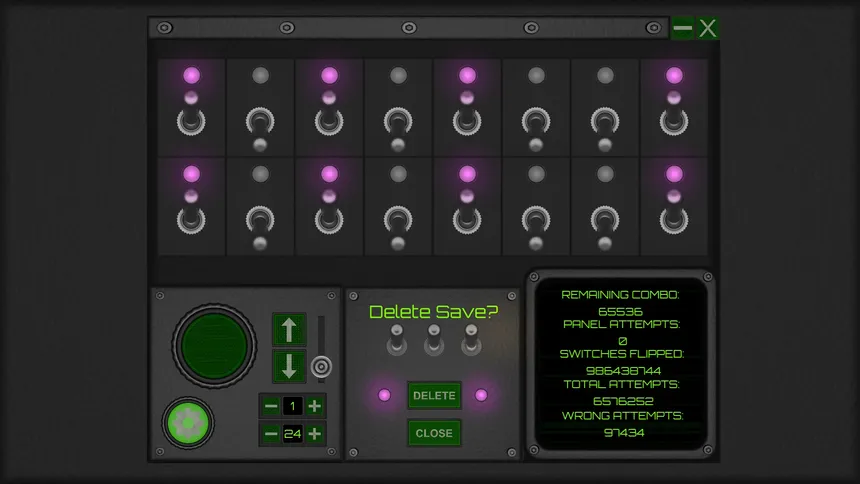Flip the middle Delete Save confirmation switch

(434, 340)
